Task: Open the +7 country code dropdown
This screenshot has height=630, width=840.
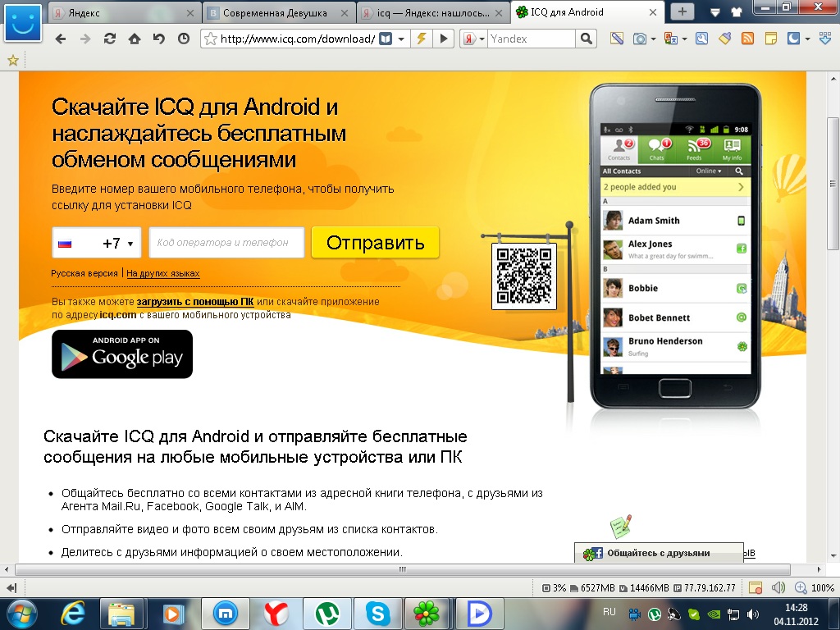Action: point(97,243)
